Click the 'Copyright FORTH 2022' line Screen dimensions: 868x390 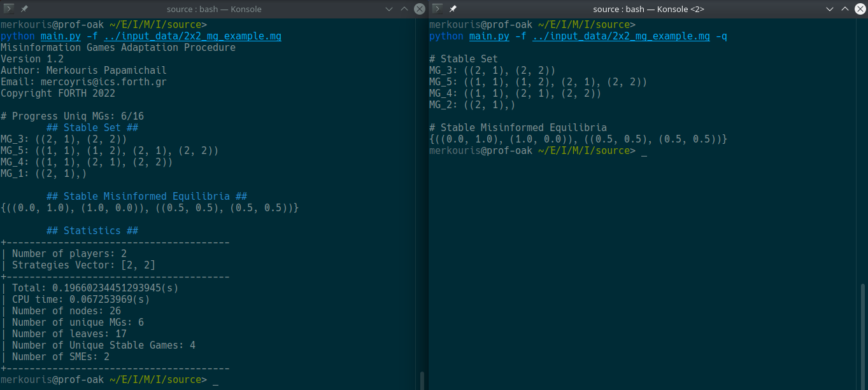(x=58, y=94)
